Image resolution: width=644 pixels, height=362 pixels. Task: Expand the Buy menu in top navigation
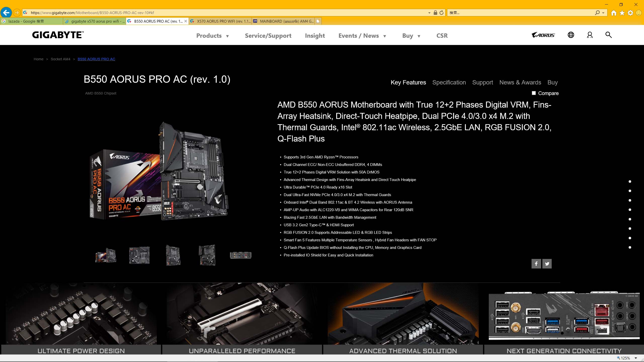click(x=411, y=36)
